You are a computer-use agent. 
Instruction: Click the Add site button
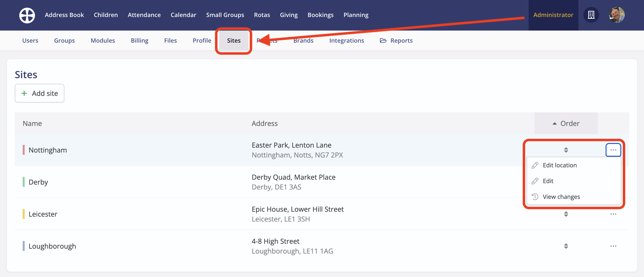(39, 93)
